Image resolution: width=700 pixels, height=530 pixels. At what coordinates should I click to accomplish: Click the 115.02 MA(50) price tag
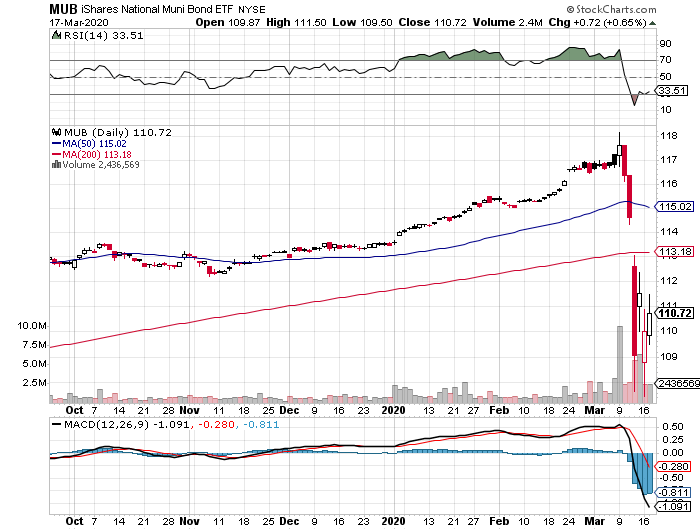(x=674, y=207)
